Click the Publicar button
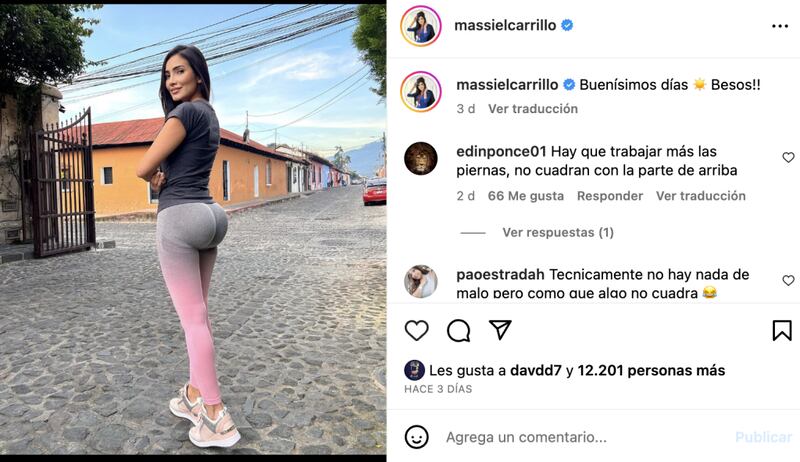This screenshot has width=800, height=462. pyautogui.click(x=763, y=437)
